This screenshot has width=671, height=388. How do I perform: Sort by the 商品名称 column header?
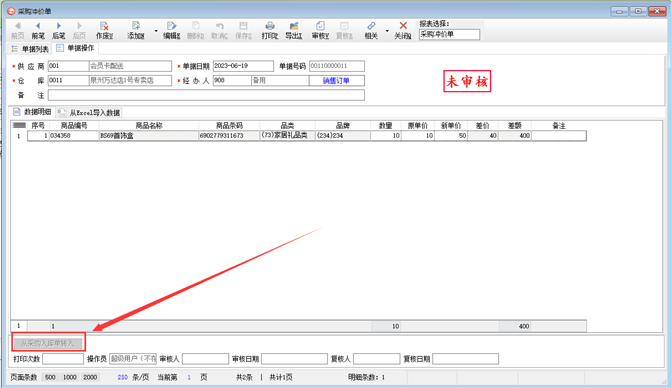point(148,125)
